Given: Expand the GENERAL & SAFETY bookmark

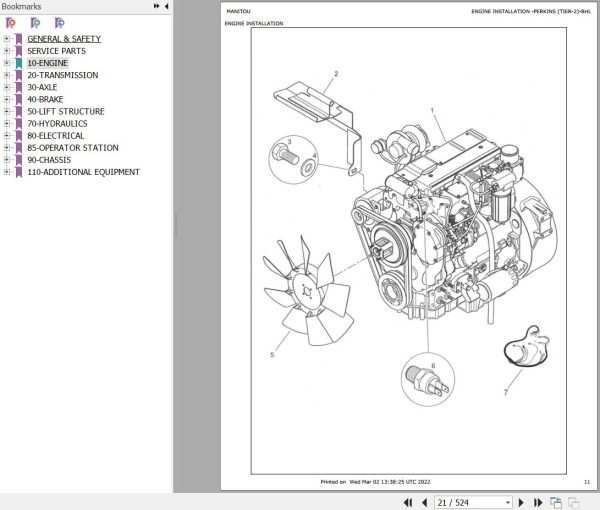Looking at the screenshot, I should point(7,39).
